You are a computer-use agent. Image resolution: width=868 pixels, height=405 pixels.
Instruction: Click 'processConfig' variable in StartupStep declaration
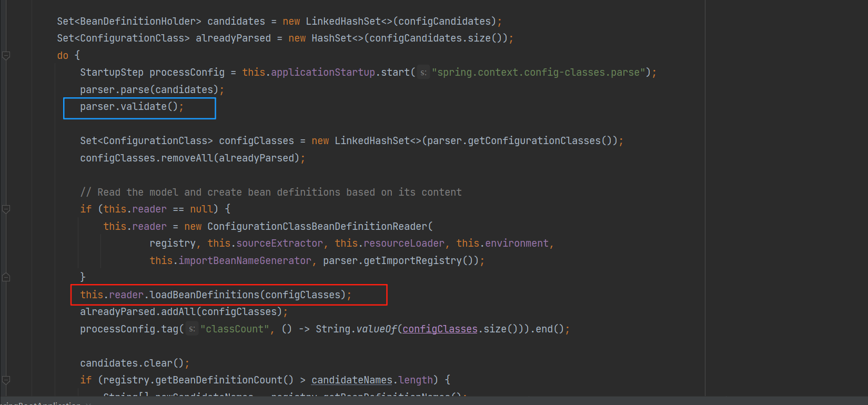point(187,73)
